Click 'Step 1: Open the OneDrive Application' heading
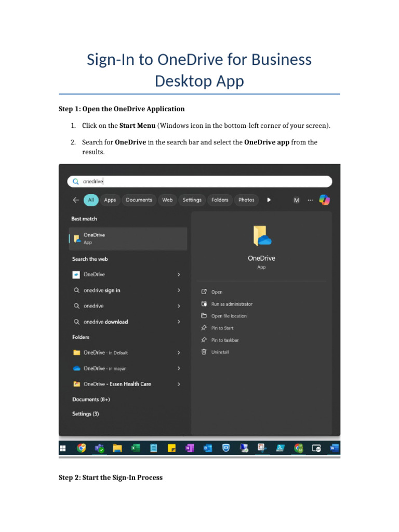The image size is (399, 532). [122, 109]
